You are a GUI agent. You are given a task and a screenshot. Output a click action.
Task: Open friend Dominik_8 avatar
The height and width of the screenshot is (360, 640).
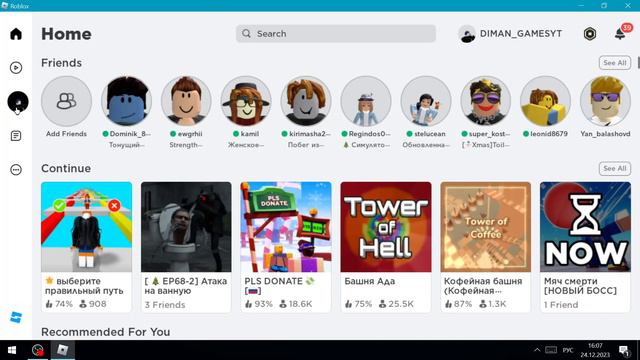[126, 101]
